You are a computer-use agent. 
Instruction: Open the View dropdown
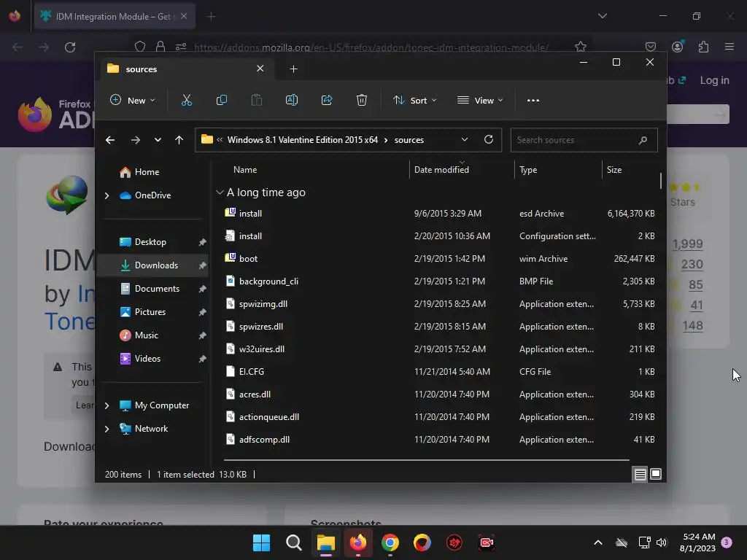click(480, 100)
